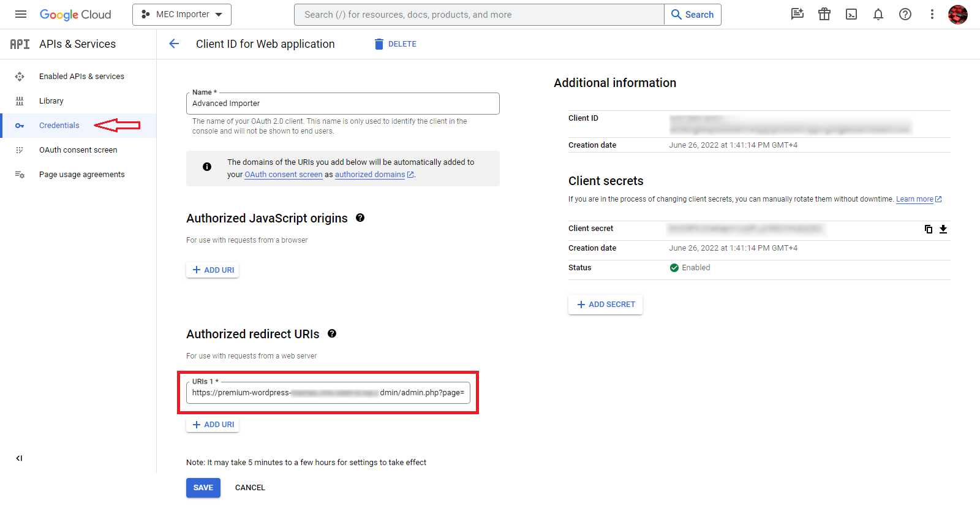Delete this OAuth client
980x527 pixels.
point(396,44)
